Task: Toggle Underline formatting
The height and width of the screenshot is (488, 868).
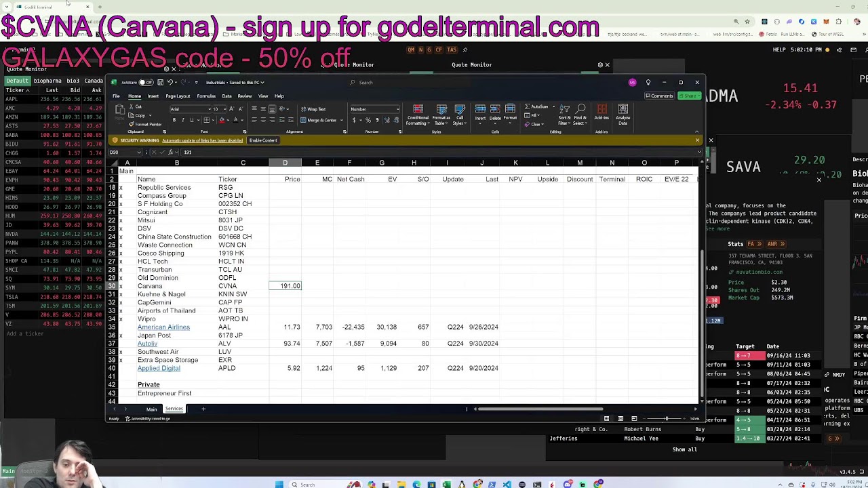Action: [x=191, y=121]
